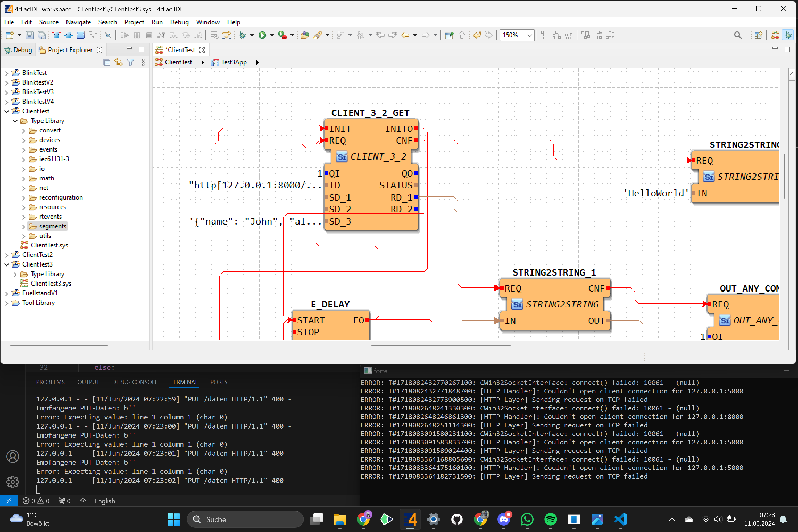This screenshot has height=532, width=798.
Task: Click the editor's horizontal scrollbar thumb
Action: click(x=440, y=345)
